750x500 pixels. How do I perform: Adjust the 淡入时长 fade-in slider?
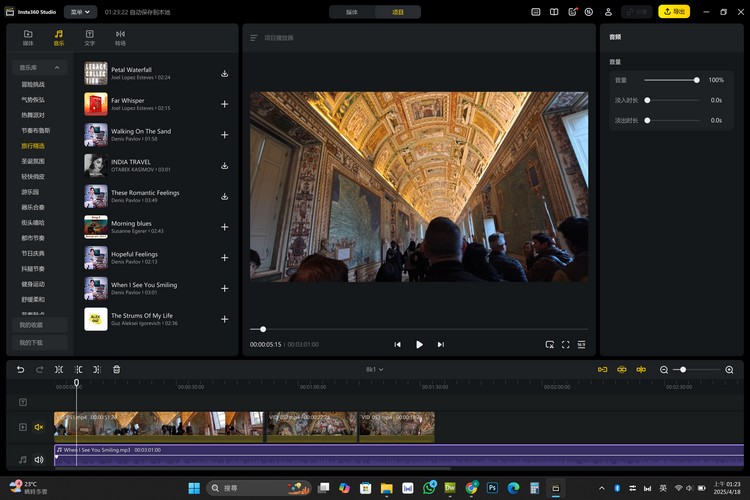pos(673,100)
